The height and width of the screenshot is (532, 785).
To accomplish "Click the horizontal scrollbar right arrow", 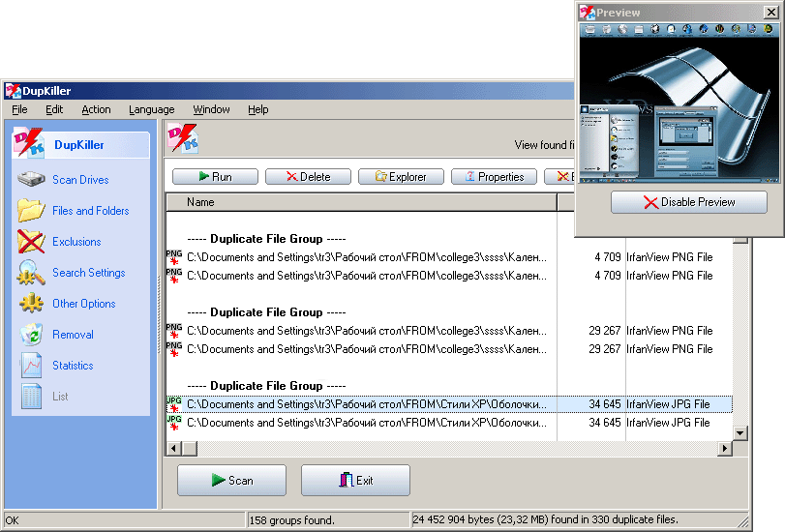I will coord(724,449).
